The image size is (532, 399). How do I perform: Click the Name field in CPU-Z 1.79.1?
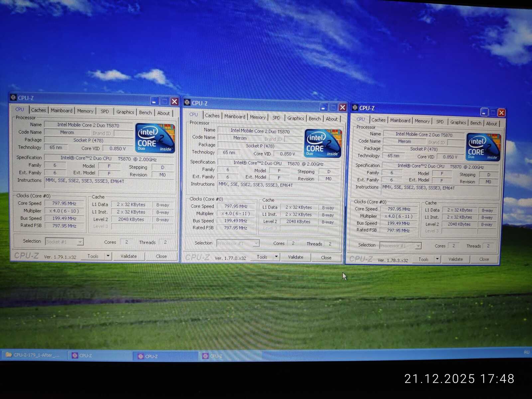tap(88, 125)
